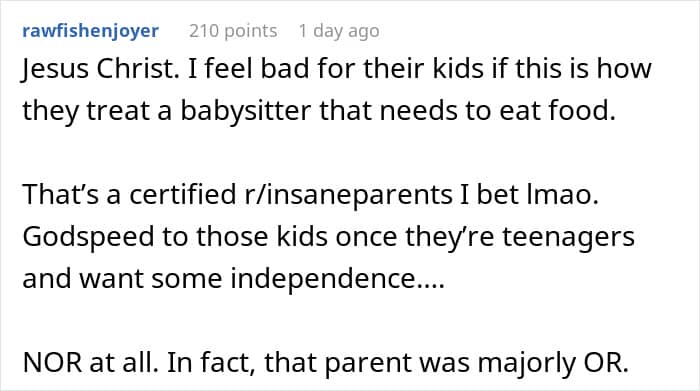700x391 pixels.
Task: Click the words 'and want some' in the comment
Action: point(122,279)
